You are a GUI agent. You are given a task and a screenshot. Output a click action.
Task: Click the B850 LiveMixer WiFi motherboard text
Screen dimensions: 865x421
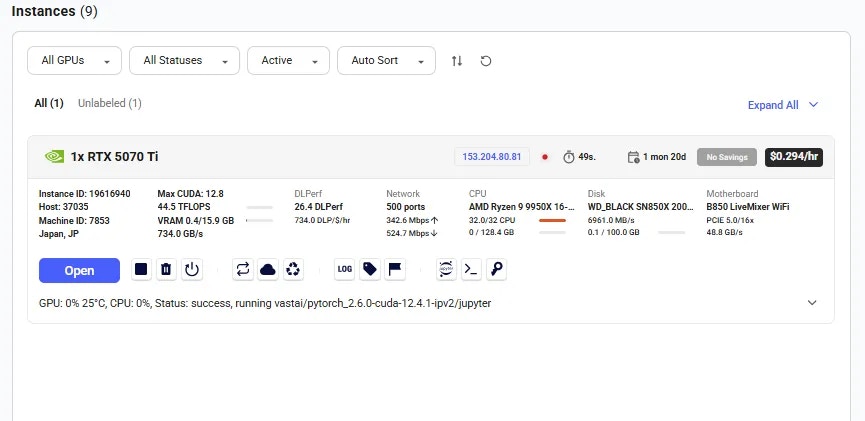click(747, 207)
